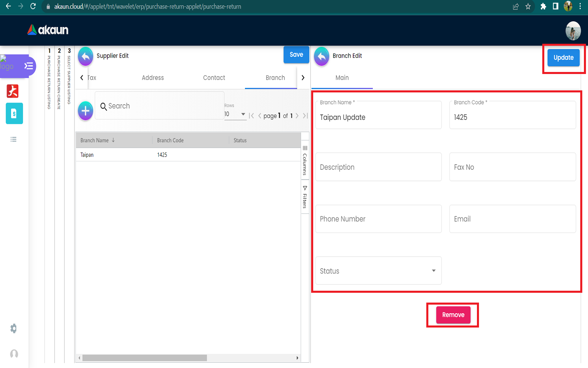This screenshot has height=368, width=588.
Task: Open settings gear in left sidebar
Action: 13,328
